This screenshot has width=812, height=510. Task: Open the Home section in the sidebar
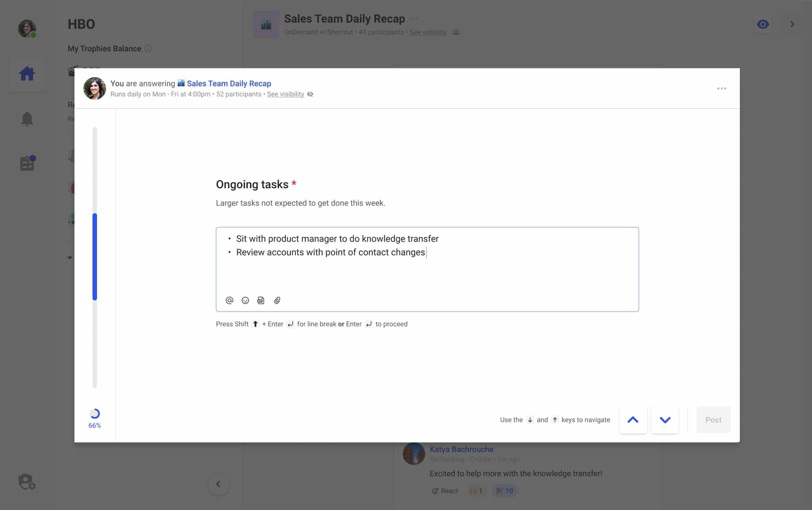click(27, 73)
